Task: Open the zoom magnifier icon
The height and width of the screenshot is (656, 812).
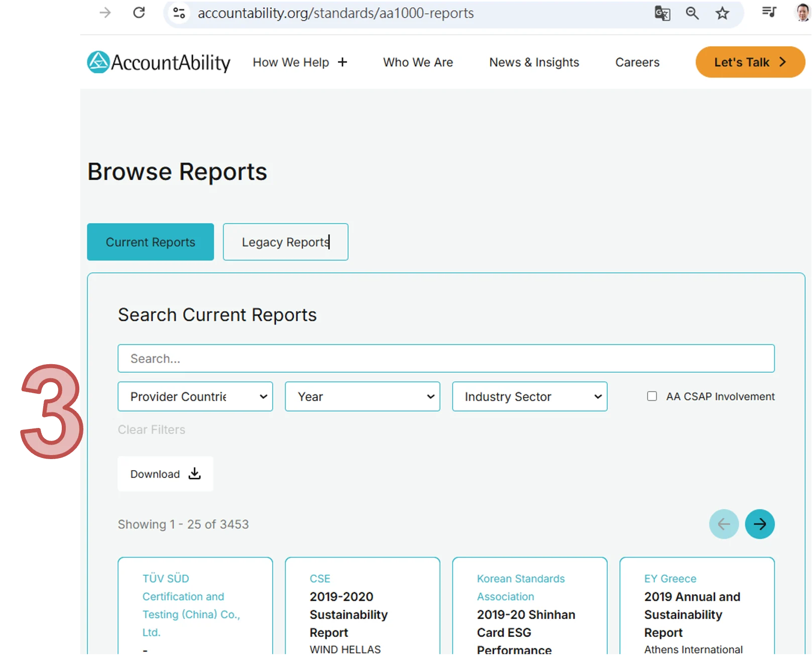Action: [692, 13]
